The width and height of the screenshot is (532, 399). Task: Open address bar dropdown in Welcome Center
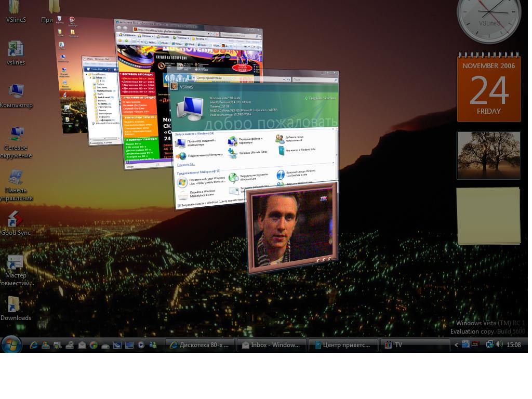284,79
